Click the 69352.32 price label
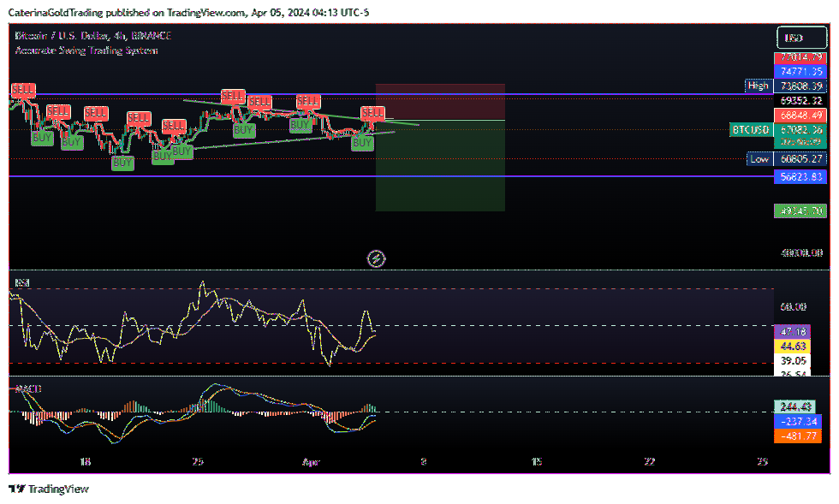 (801, 101)
